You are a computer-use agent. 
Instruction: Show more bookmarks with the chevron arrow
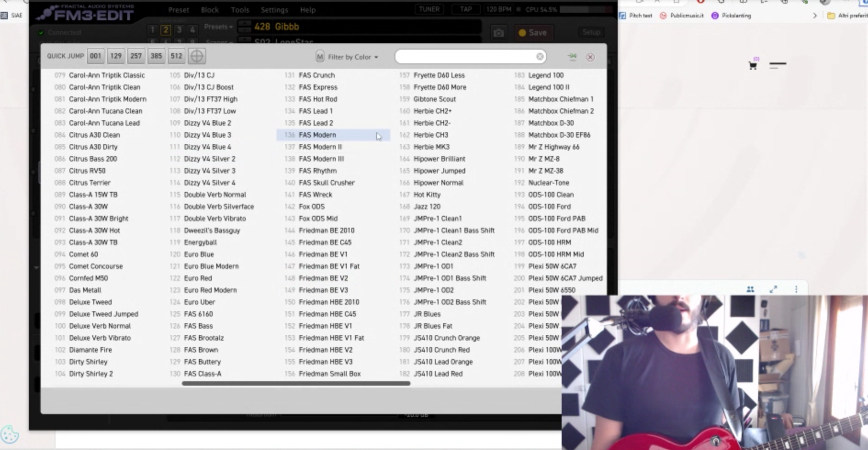point(815,16)
